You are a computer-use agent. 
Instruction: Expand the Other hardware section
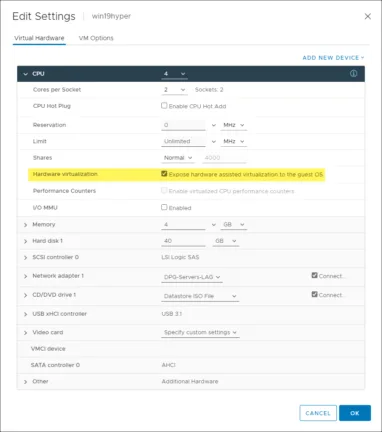click(x=26, y=382)
